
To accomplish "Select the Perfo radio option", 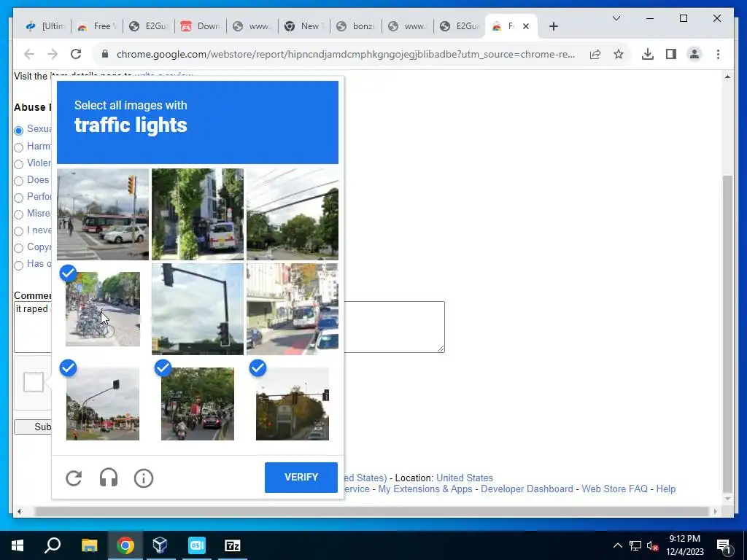I will coord(18,198).
